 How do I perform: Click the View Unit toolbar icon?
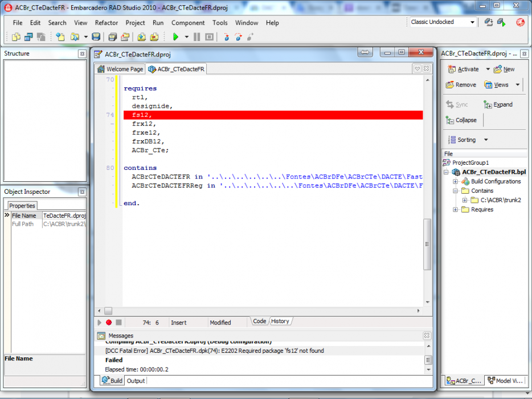[x=16, y=36]
